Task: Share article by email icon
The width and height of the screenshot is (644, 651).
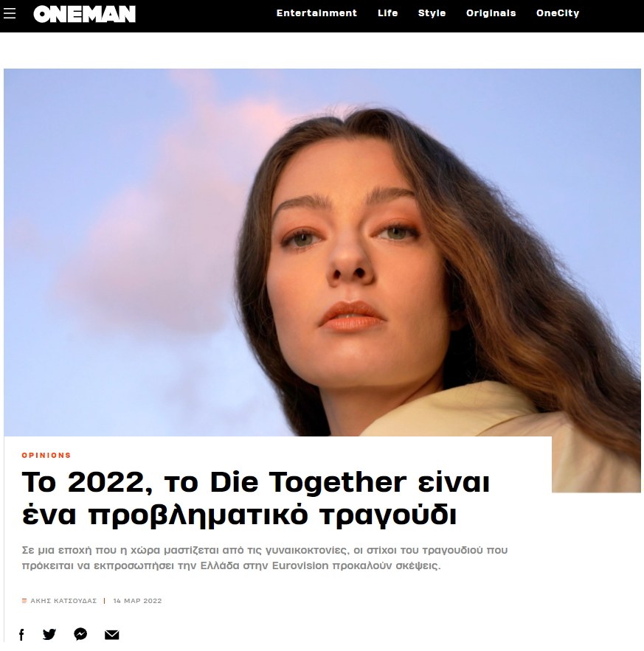Action: click(x=112, y=634)
